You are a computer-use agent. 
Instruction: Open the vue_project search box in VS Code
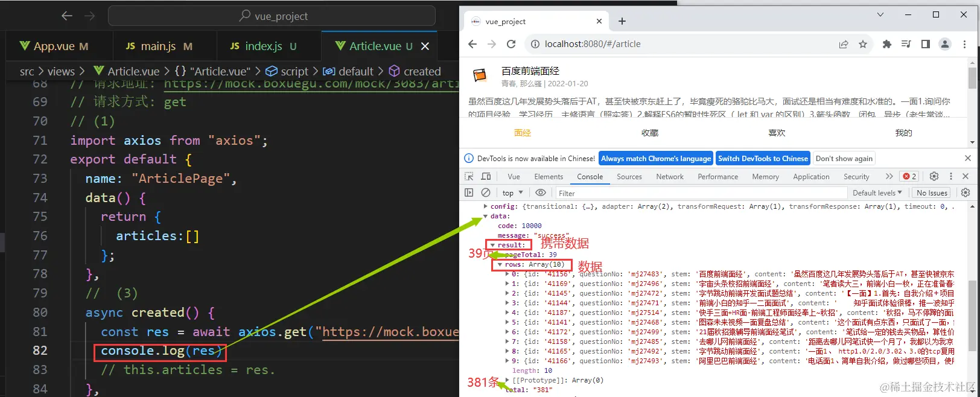coord(272,16)
